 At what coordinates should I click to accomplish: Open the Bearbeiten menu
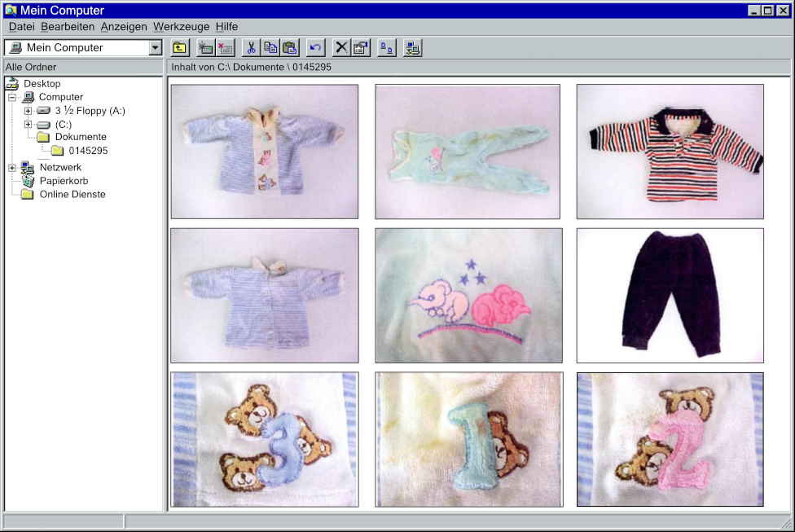click(67, 27)
